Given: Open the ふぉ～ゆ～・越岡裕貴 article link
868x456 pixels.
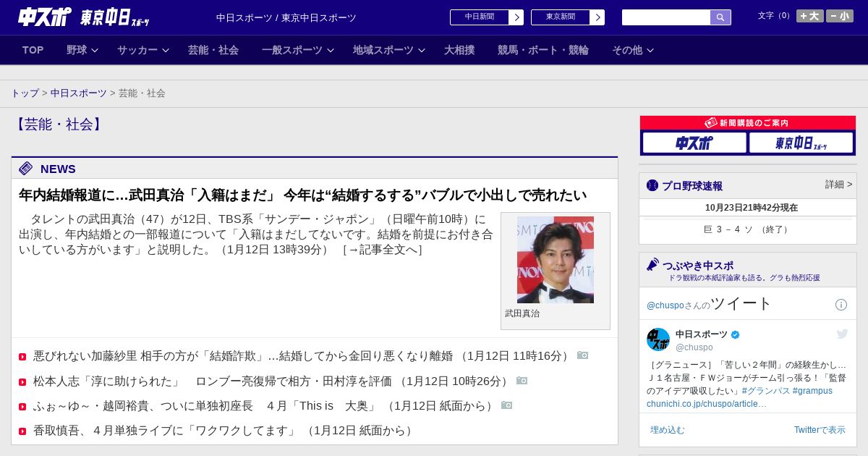Looking at the screenshot, I should (265, 405).
